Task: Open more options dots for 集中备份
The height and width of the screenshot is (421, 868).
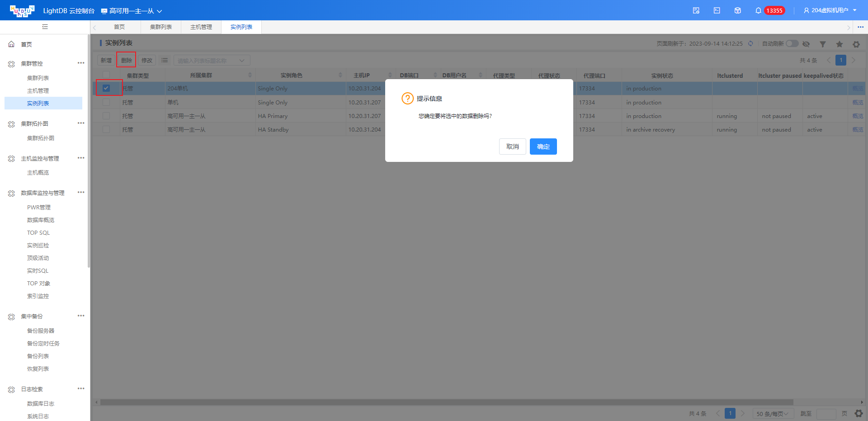Action: pos(81,316)
